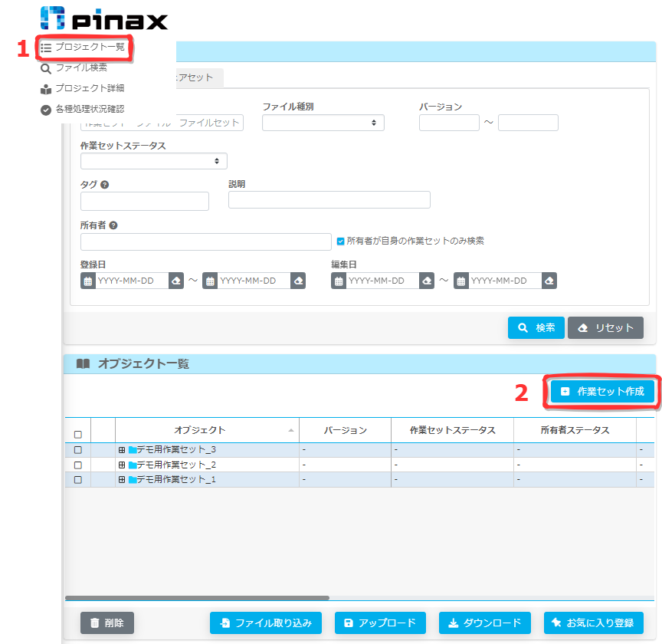Toggle 所有者が自身の作業セットのみ検索 checkbox
The image size is (662, 644).
[341, 242]
